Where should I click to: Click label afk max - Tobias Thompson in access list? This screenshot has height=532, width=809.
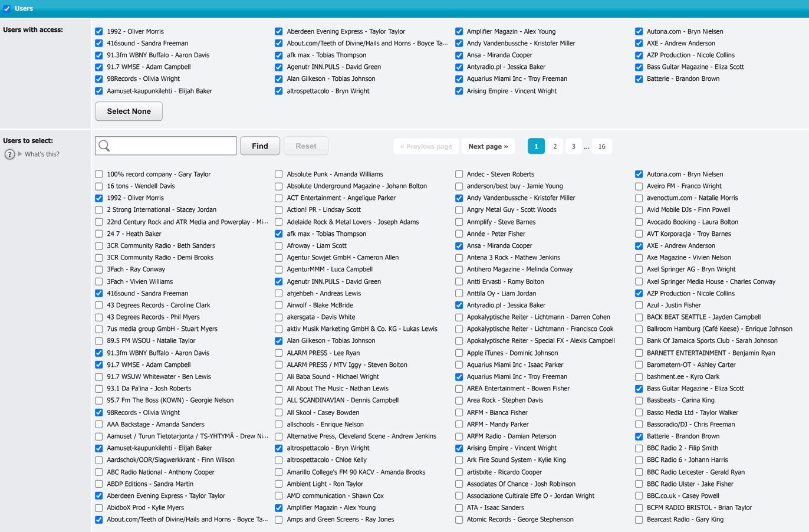pos(327,55)
